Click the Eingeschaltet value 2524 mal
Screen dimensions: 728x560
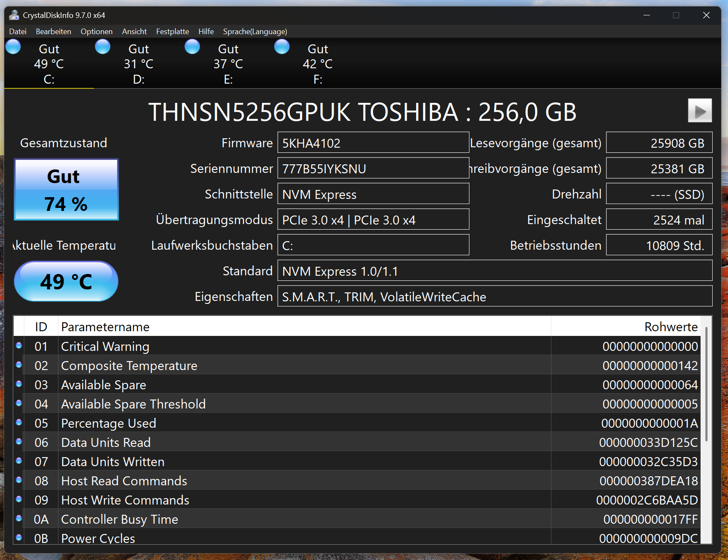(x=659, y=219)
